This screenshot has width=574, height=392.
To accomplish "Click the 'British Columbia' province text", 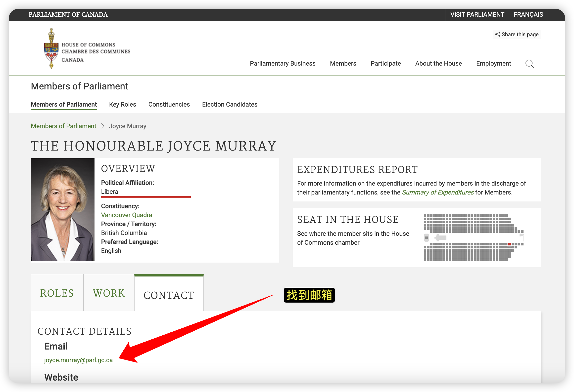I will [124, 233].
